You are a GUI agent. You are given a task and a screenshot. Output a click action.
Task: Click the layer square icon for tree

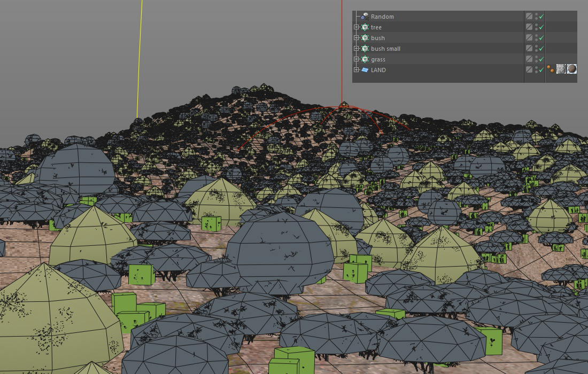(529, 27)
